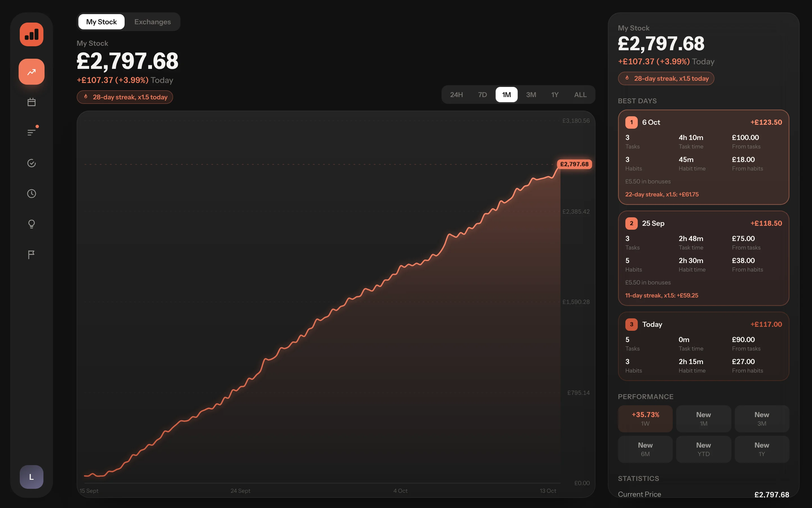Click the £1,590.28 axis label
The width and height of the screenshot is (812, 508).
(x=576, y=302)
